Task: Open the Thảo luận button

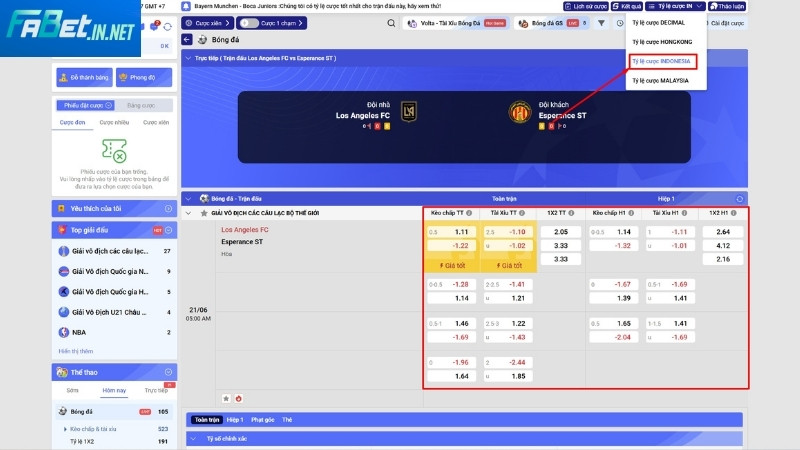Action: pos(727,6)
